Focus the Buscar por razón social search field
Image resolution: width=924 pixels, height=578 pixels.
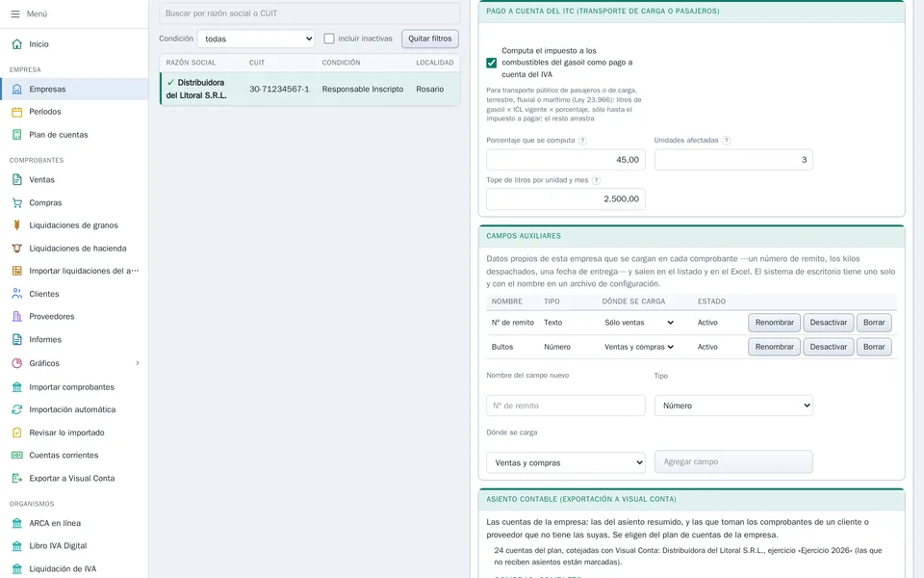click(309, 13)
